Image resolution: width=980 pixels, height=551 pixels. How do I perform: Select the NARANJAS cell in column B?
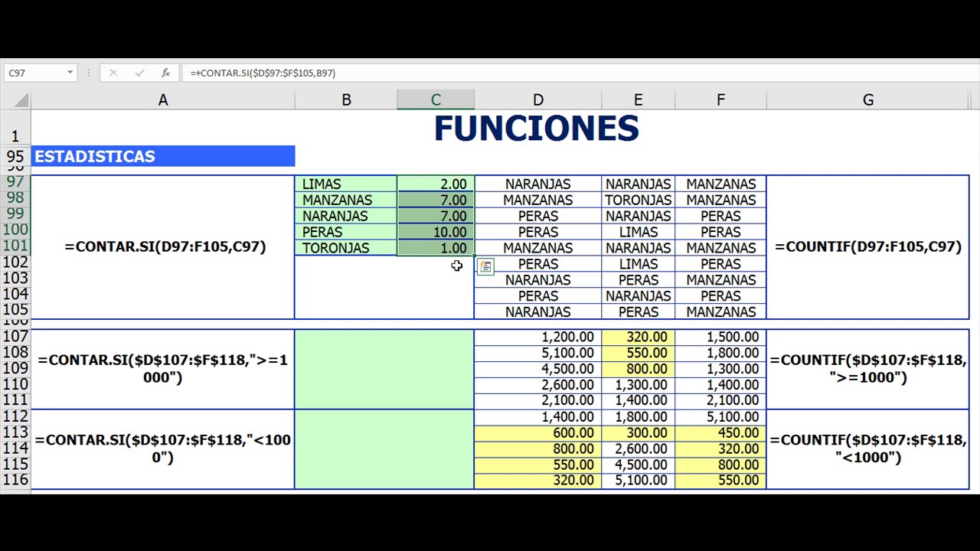[346, 216]
